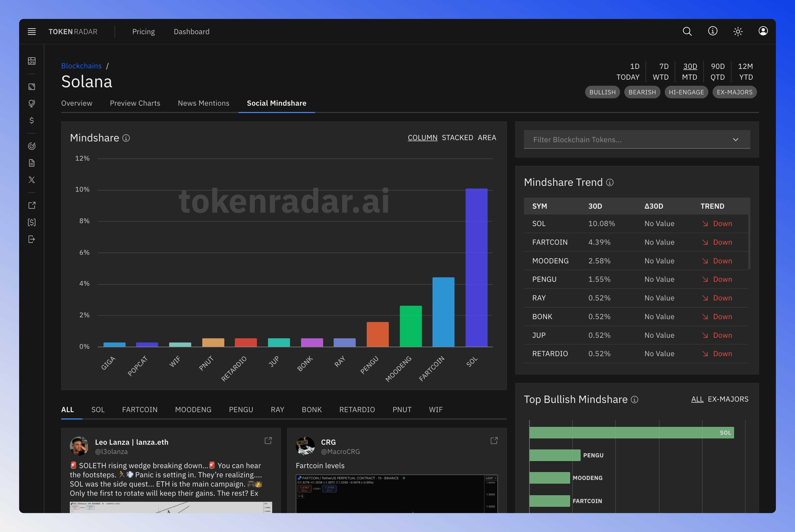Click sidebar globe icon
This screenshot has width=795, height=532.
pos(32,104)
